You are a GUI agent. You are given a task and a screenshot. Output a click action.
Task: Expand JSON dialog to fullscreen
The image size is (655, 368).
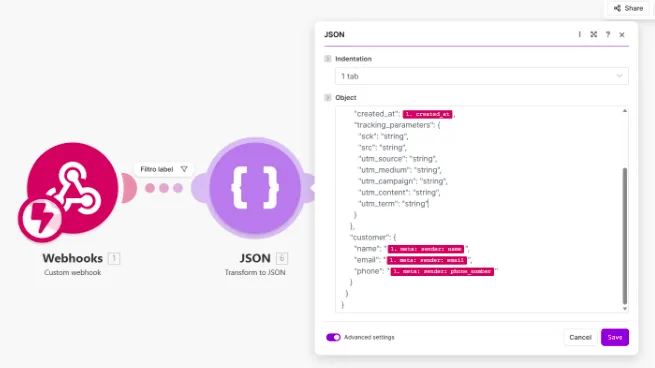[x=594, y=34]
